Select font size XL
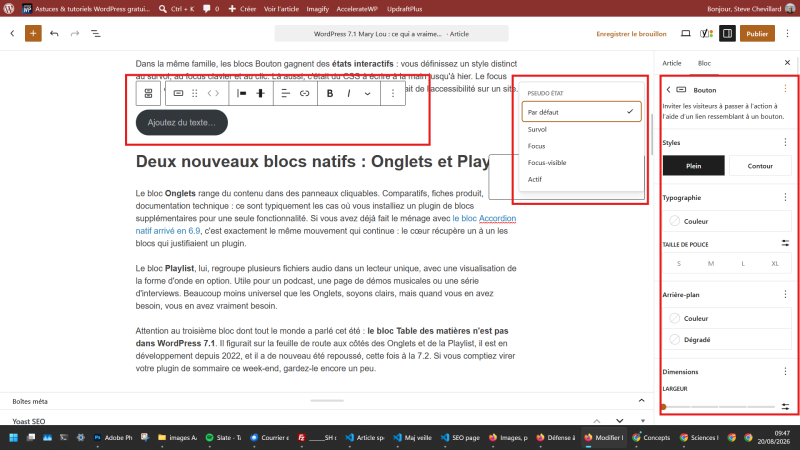This screenshot has height=450, width=800. pos(775,264)
